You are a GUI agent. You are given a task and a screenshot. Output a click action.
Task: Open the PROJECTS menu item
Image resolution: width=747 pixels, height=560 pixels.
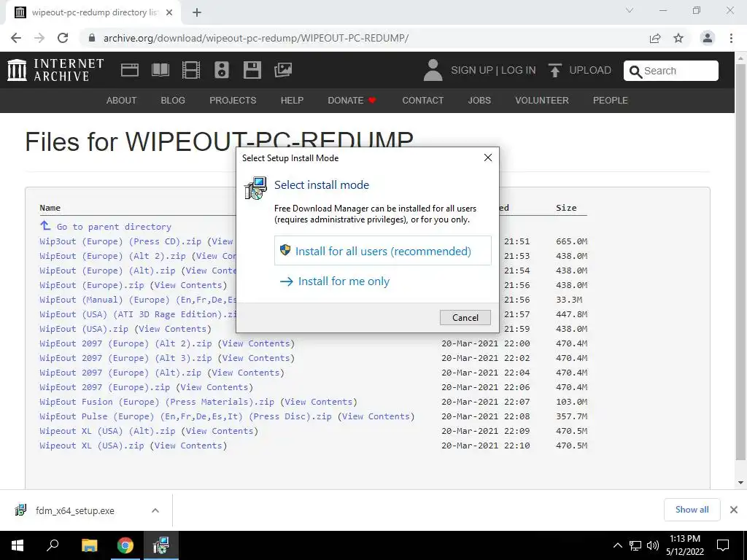(x=233, y=101)
